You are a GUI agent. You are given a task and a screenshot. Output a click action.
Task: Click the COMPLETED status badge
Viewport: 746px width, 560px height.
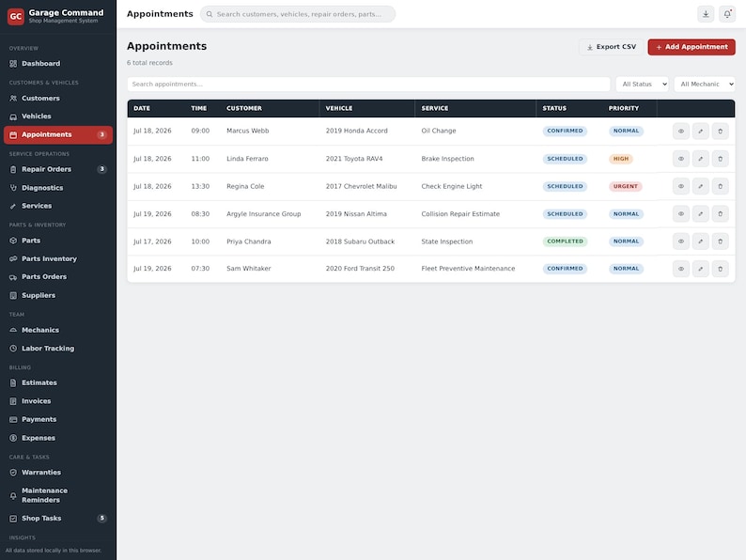coord(566,241)
